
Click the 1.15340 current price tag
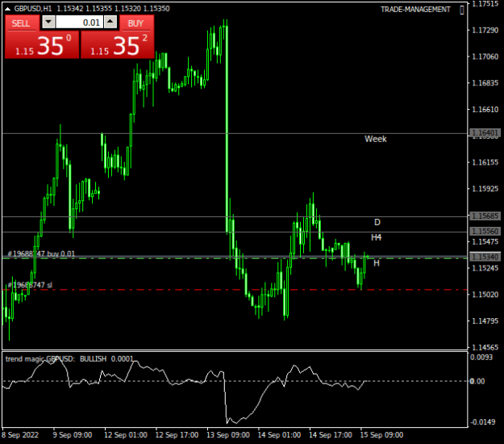tap(485, 257)
